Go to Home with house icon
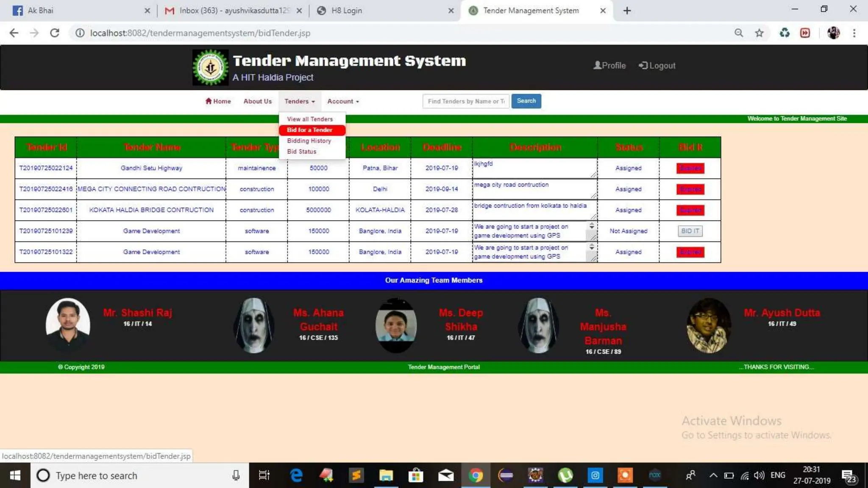 click(x=218, y=101)
